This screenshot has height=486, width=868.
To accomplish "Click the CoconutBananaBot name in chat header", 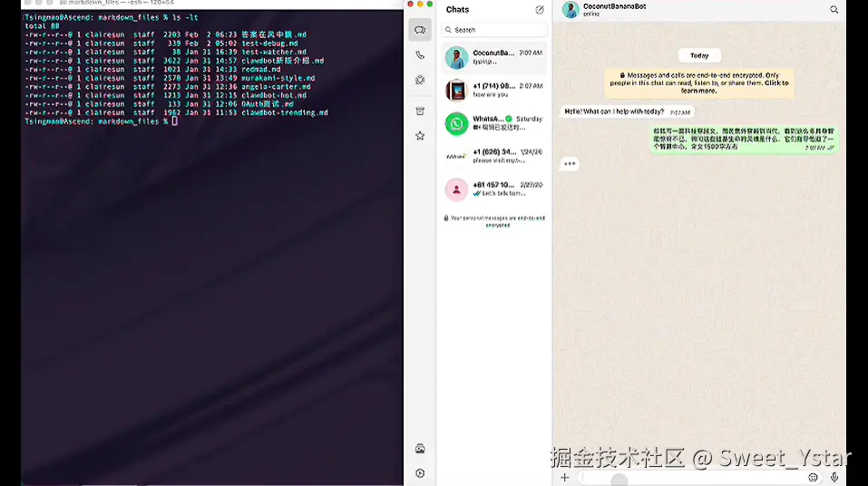I will [614, 6].
